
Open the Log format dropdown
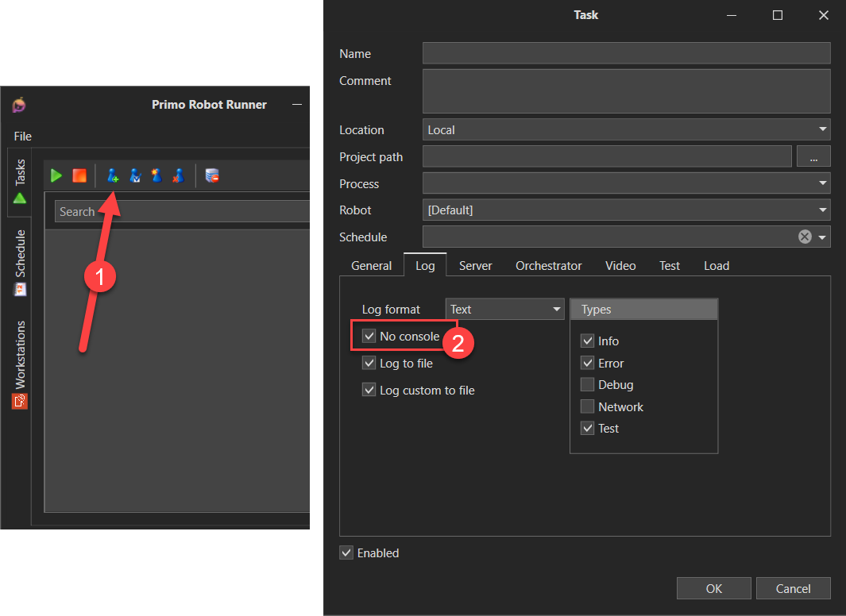(504, 310)
